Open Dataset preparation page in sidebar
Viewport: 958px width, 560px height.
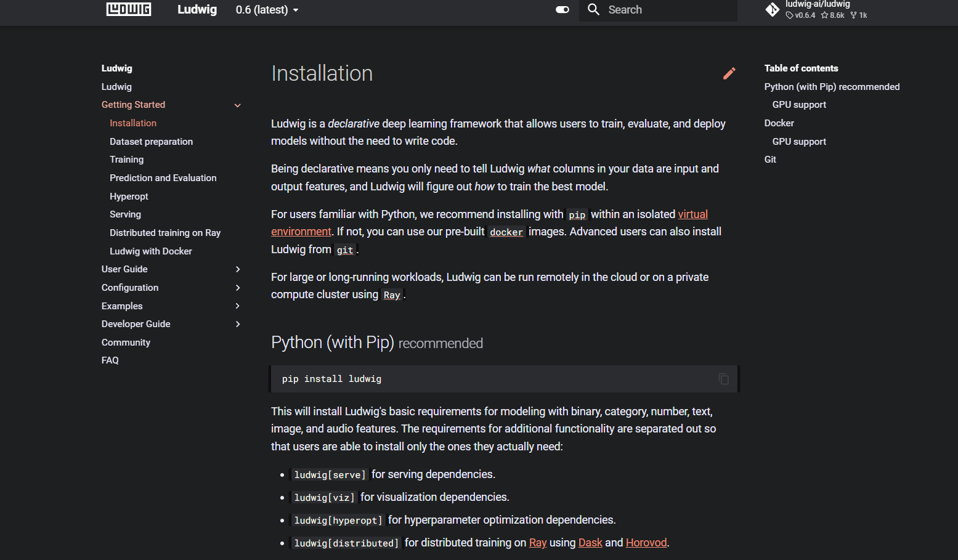click(x=151, y=142)
